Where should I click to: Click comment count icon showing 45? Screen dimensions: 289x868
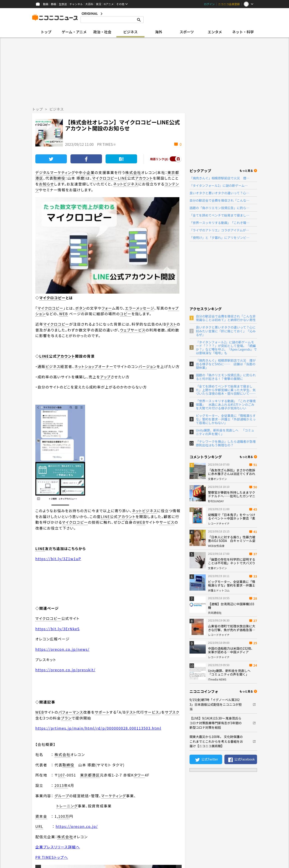click(x=251, y=509)
